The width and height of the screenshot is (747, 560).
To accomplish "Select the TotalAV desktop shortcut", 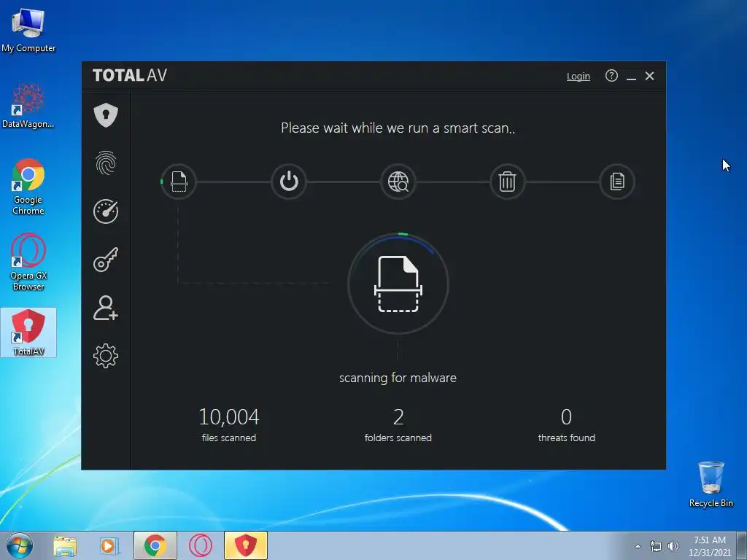I will [28, 332].
